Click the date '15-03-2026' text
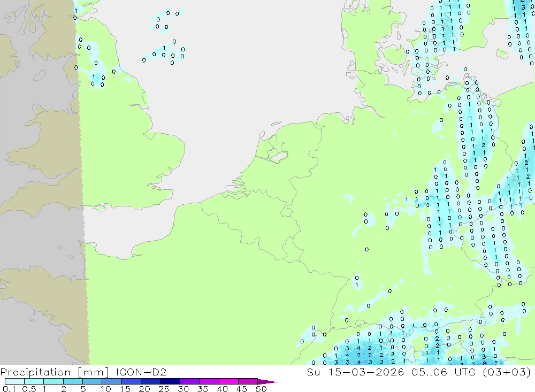 pyautogui.click(x=366, y=372)
